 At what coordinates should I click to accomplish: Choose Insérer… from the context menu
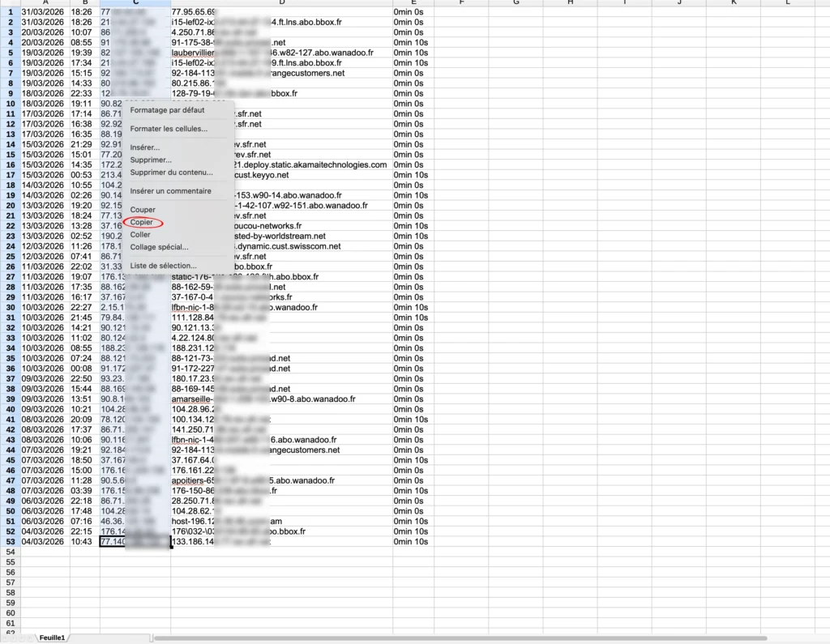tap(145, 147)
